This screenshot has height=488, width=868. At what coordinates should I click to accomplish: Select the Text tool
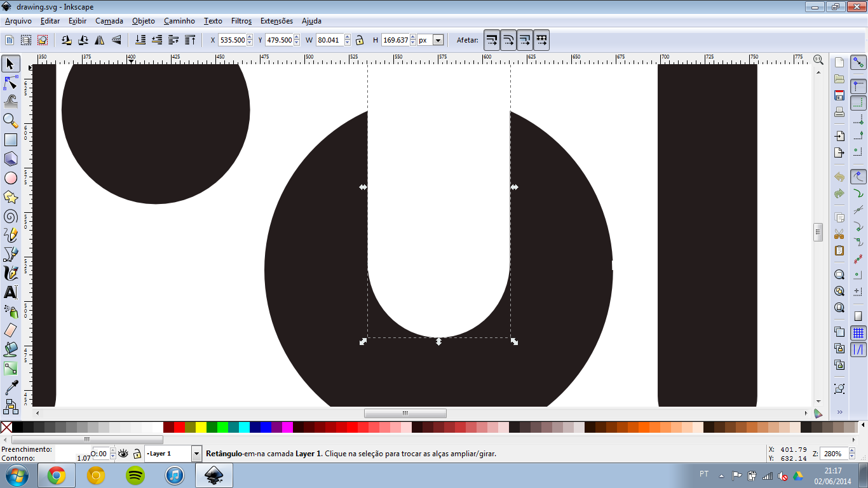(11, 292)
